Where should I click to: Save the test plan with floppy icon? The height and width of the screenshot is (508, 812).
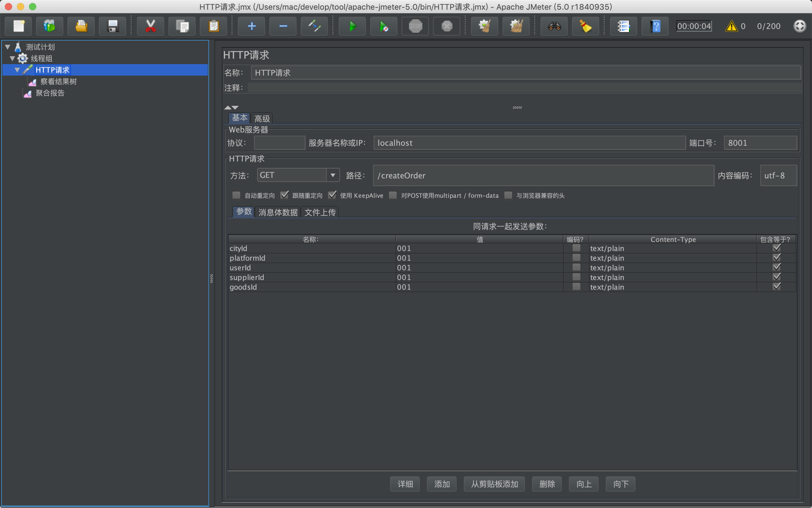113,26
